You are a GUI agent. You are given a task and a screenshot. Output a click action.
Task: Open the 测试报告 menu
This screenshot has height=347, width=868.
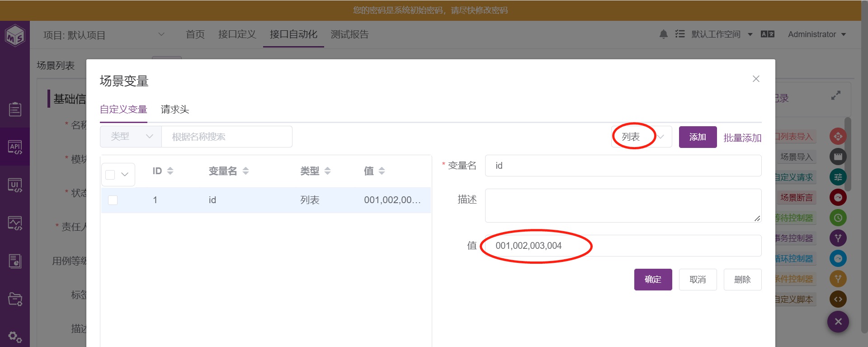[349, 34]
